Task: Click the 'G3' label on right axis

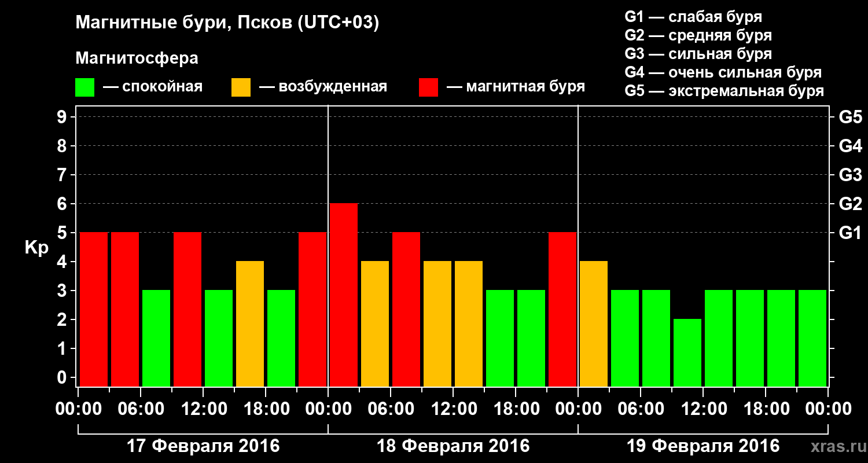Action: tap(850, 175)
